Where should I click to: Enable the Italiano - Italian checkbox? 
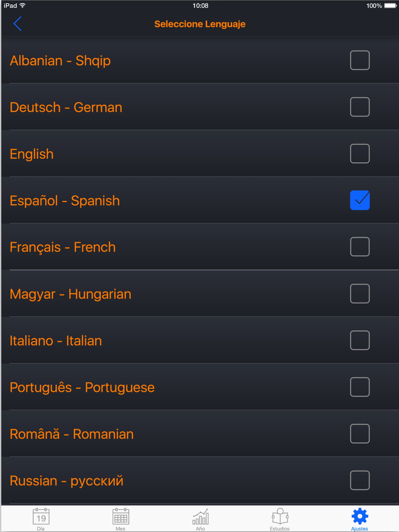(359, 340)
